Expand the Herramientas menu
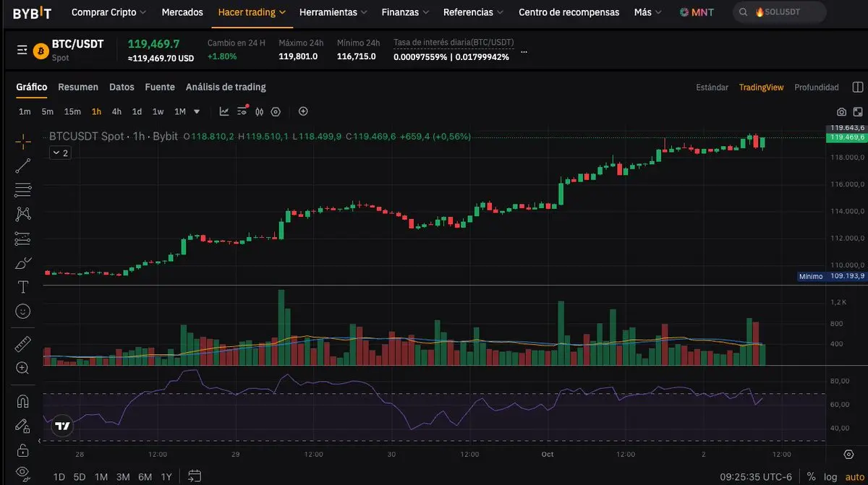Image resolution: width=868 pixels, height=485 pixels. pyautogui.click(x=333, y=12)
